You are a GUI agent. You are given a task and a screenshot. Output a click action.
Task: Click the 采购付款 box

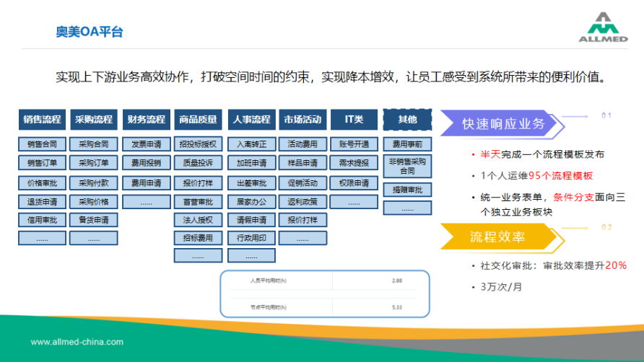tap(94, 183)
